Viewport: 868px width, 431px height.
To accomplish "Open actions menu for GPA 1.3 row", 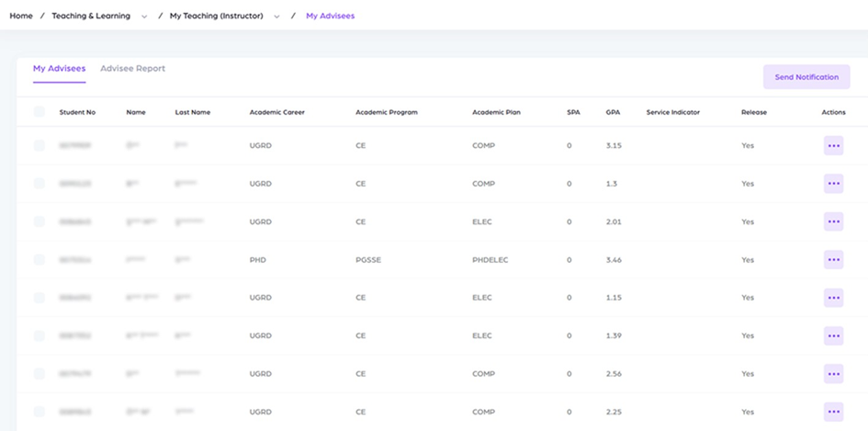I will click(833, 184).
